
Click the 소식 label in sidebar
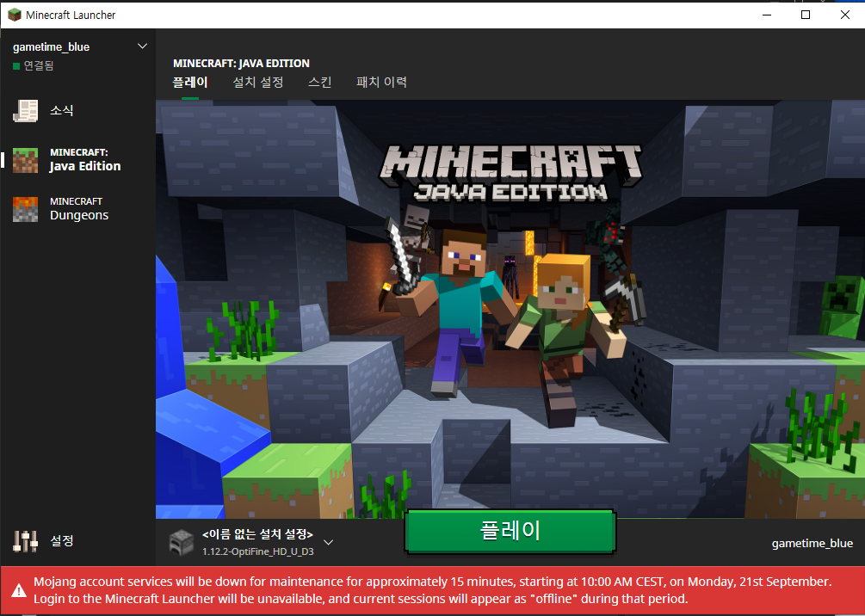tap(62, 110)
